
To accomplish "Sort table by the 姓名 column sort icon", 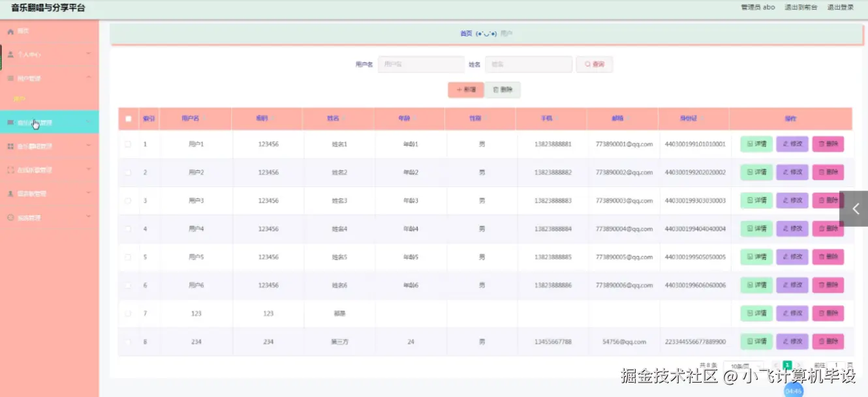I will pos(344,119).
